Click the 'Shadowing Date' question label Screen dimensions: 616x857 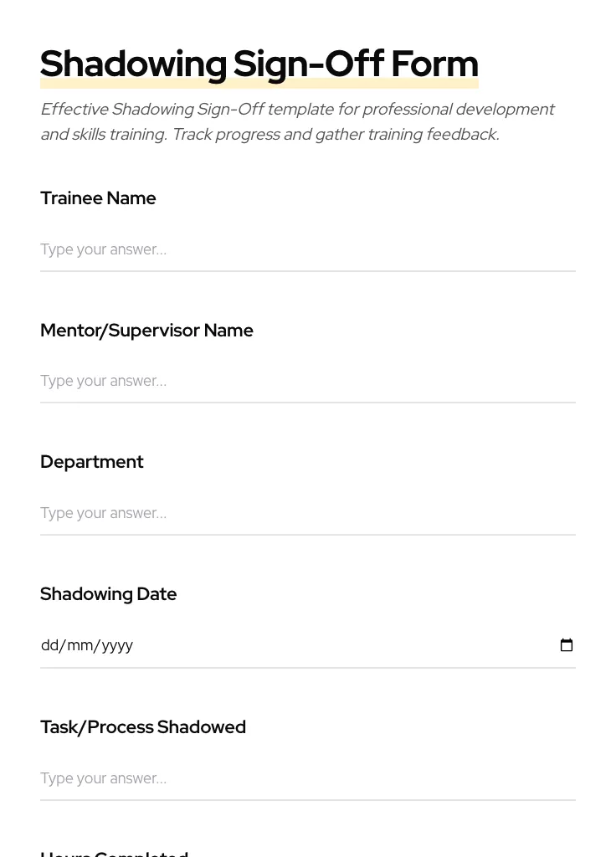pyautogui.click(x=109, y=594)
